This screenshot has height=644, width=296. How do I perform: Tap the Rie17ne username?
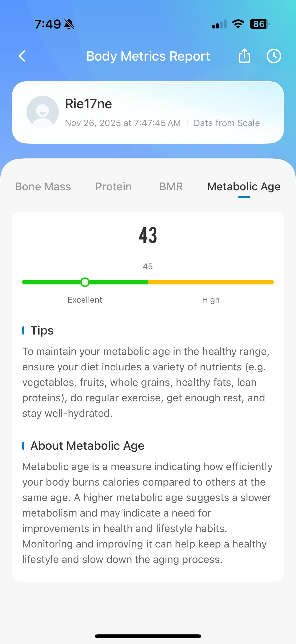pos(88,104)
